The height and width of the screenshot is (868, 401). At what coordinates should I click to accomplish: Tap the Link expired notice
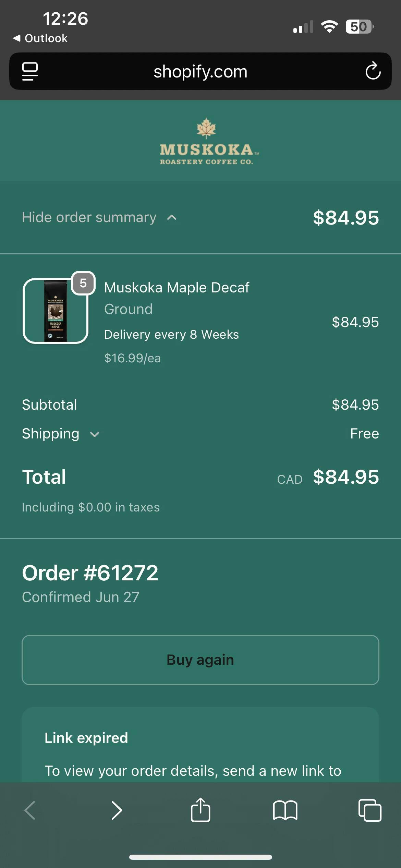click(86, 738)
